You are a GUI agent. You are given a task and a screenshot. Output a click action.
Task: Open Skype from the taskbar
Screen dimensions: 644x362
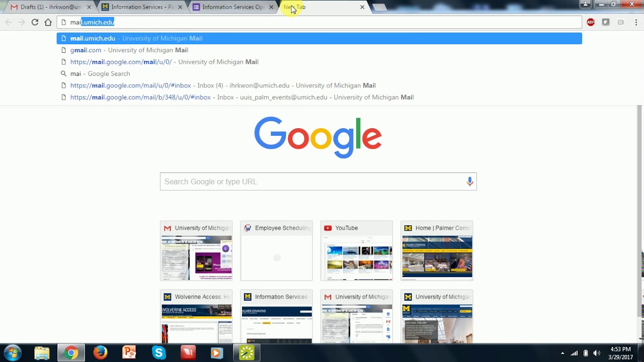[x=158, y=353]
